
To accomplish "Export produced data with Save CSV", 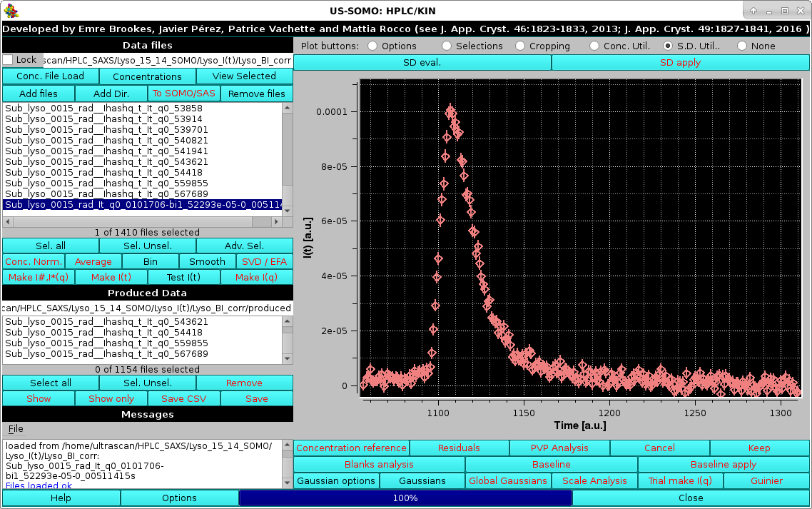I will coord(183,398).
